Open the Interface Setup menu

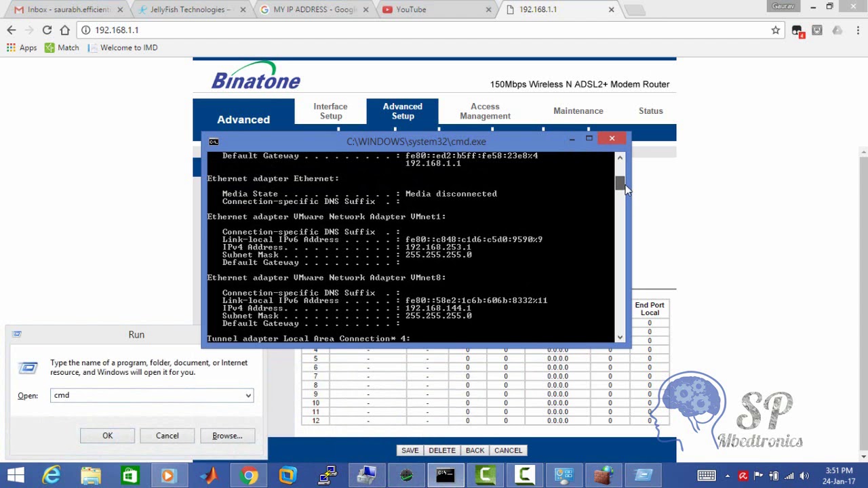click(x=330, y=111)
